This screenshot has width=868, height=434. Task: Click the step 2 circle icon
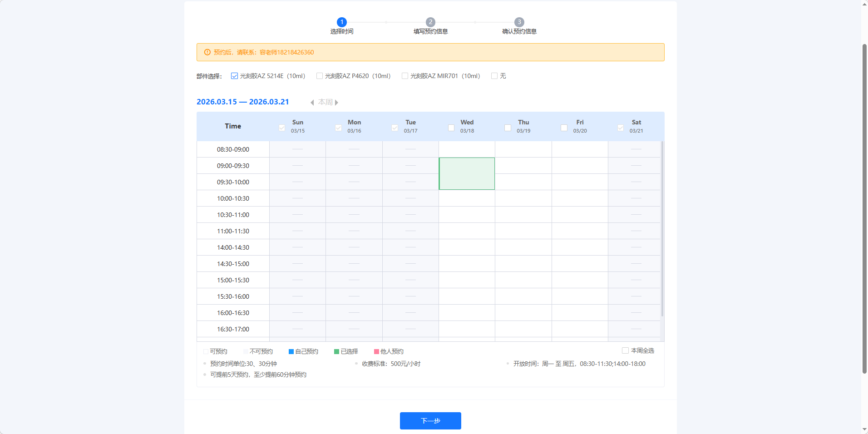point(430,22)
